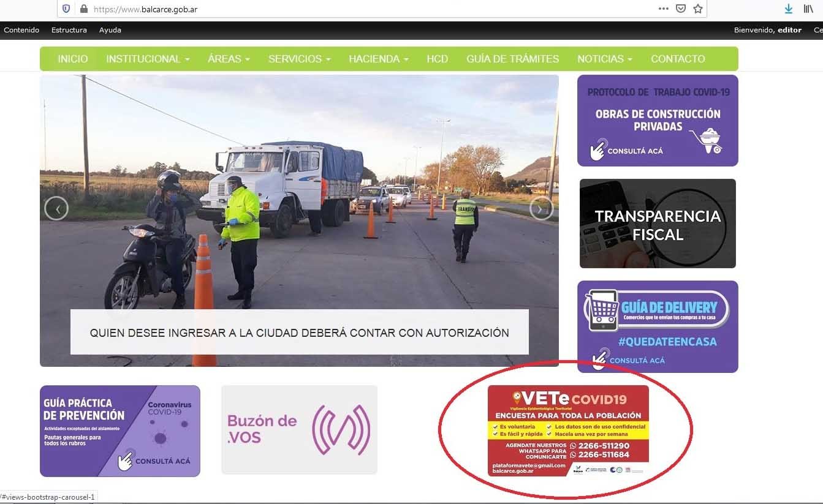Image resolution: width=823 pixels, height=504 pixels.
Task: Open the Buzón de Vos banner
Action: point(299,430)
